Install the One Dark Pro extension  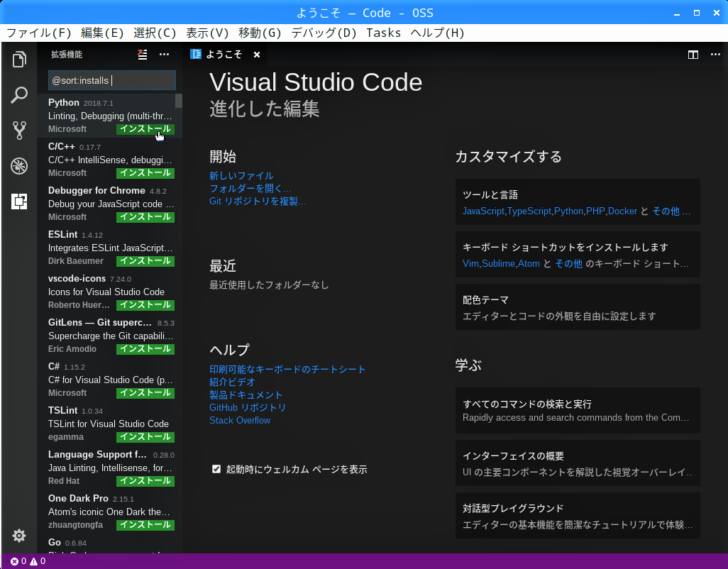click(x=145, y=525)
